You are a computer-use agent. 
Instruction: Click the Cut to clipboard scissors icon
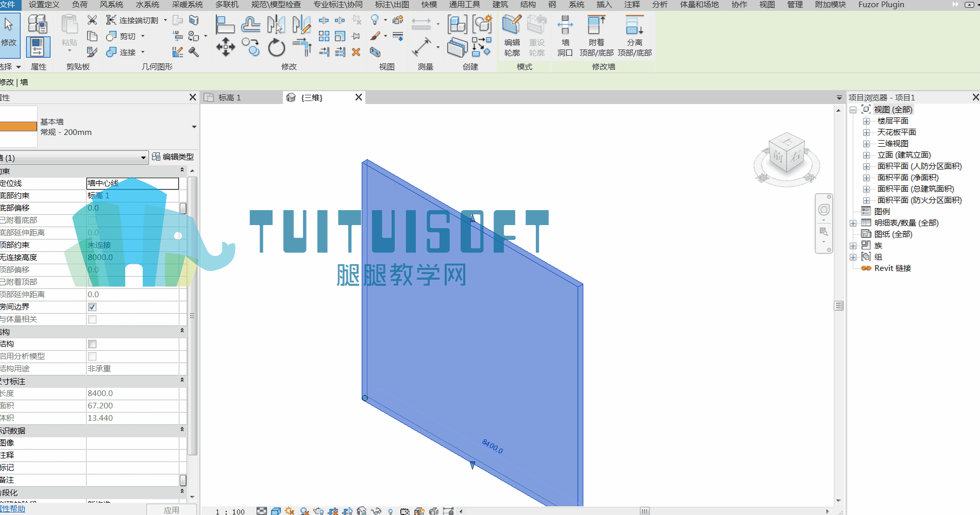pyautogui.click(x=92, y=20)
